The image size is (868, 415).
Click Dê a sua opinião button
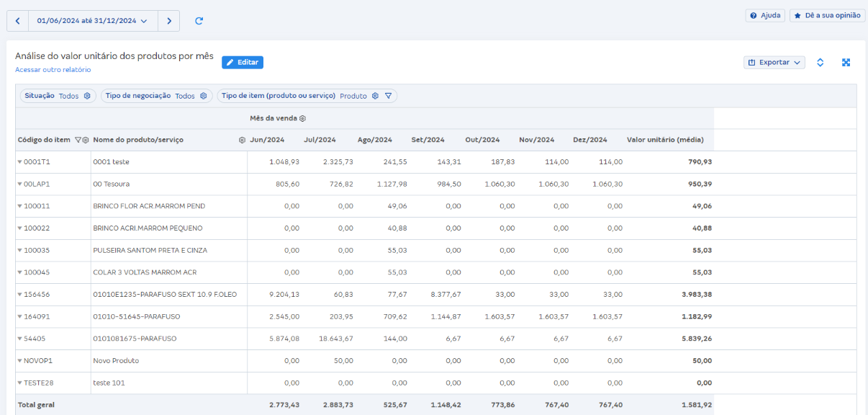(x=827, y=15)
